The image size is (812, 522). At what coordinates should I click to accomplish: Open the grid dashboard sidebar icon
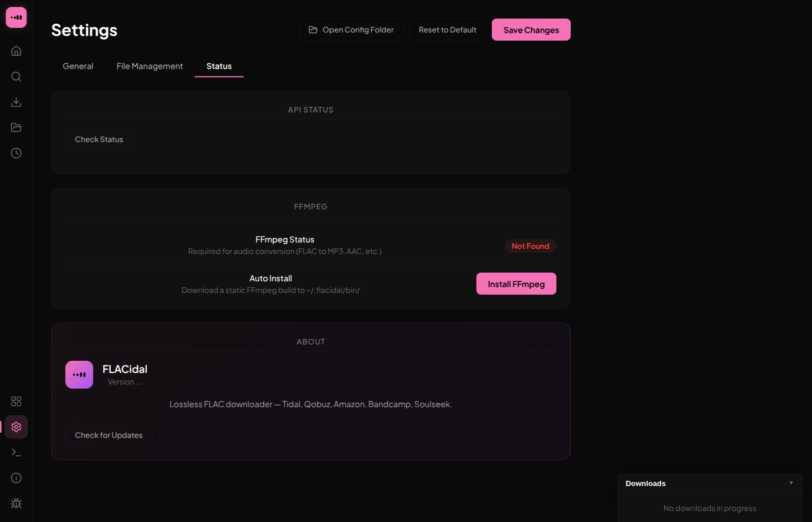(16, 401)
